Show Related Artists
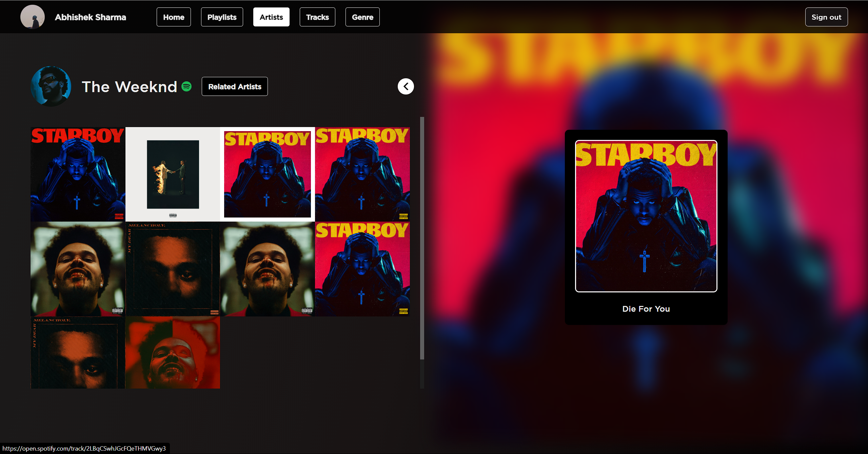The image size is (868, 454). pyautogui.click(x=235, y=86)
